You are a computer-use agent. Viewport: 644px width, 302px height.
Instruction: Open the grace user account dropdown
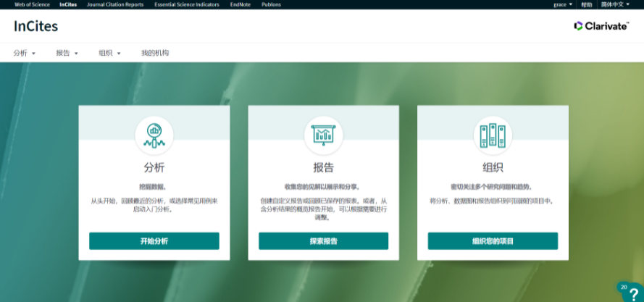click(x=563, y=4)
